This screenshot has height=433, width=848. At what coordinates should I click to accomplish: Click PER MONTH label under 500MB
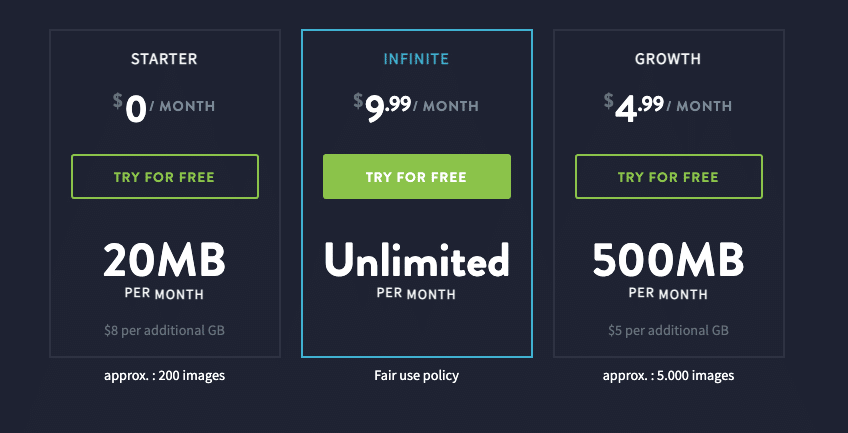click(x=668, y=294)
